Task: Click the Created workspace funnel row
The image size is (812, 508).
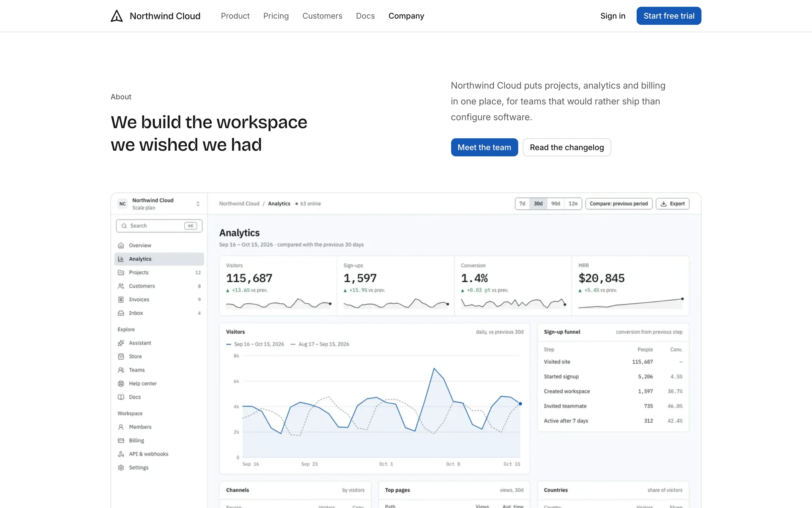Action: point(613,391)
